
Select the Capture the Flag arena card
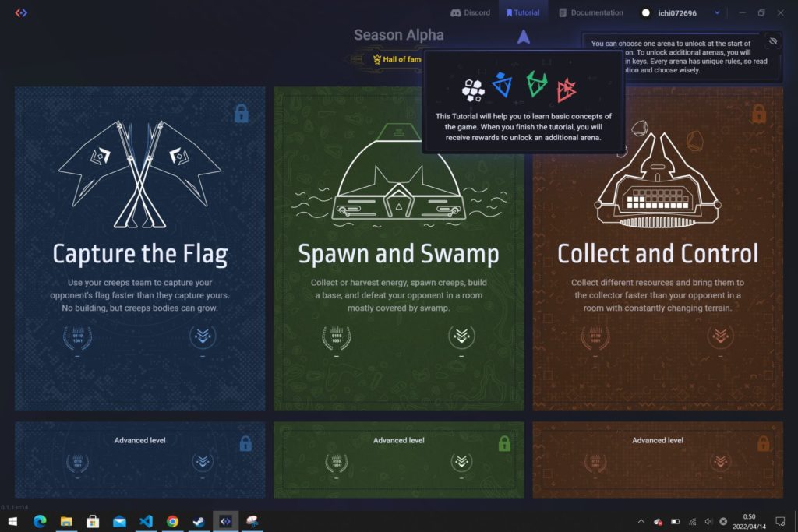(x=140, y=248)
